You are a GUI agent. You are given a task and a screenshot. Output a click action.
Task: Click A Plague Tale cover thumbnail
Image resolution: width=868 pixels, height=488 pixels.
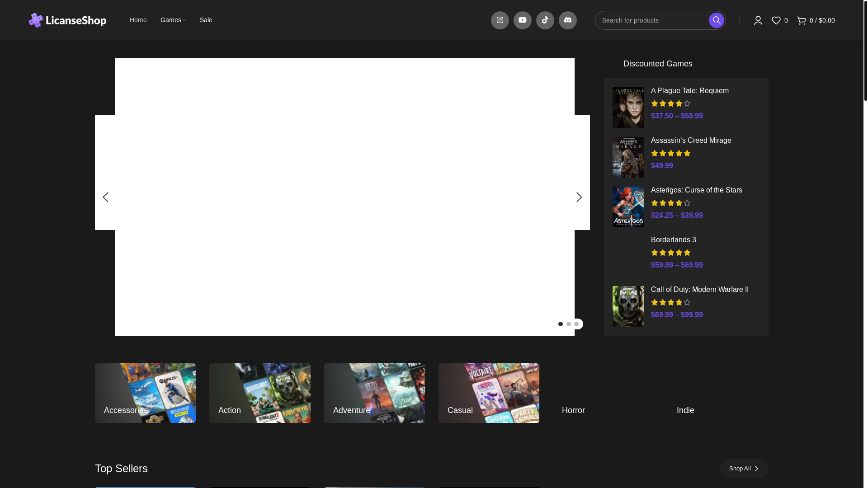(x=628, y=108)
